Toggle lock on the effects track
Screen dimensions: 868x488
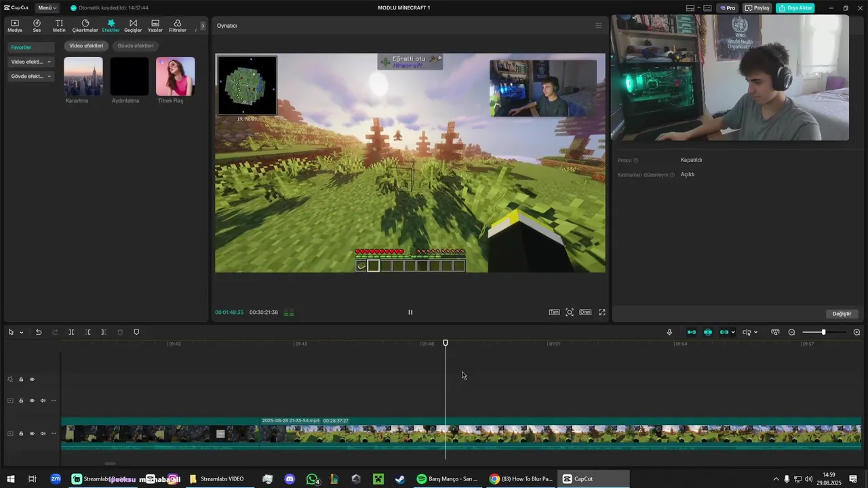21,380
